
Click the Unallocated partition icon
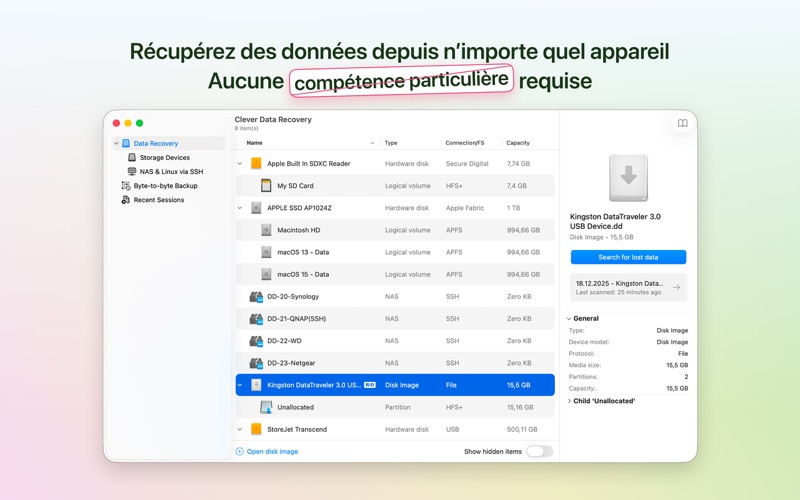pyautogui.click(x=266, y=407)
